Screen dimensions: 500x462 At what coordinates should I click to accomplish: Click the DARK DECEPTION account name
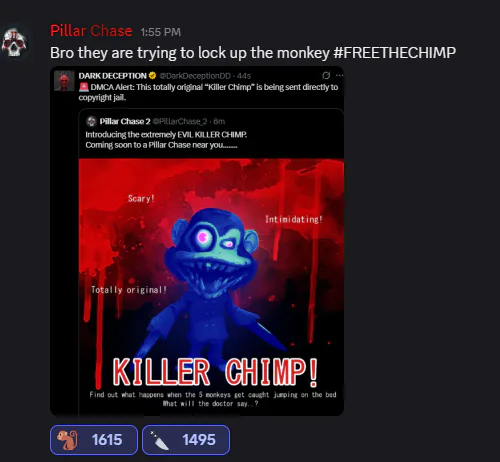(x=112, y=76)
